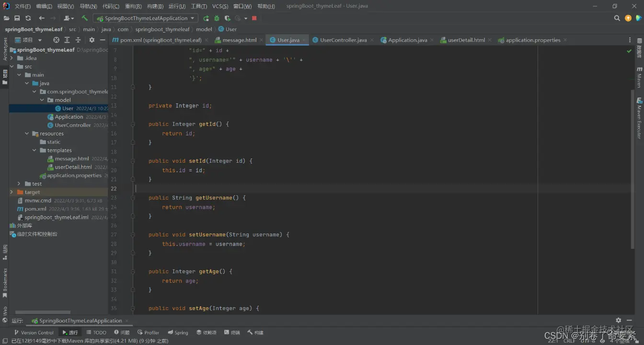Open the dropdown arrow beside the profiler run icon
This screenshot has width=644, height=345.
point(246,18)
